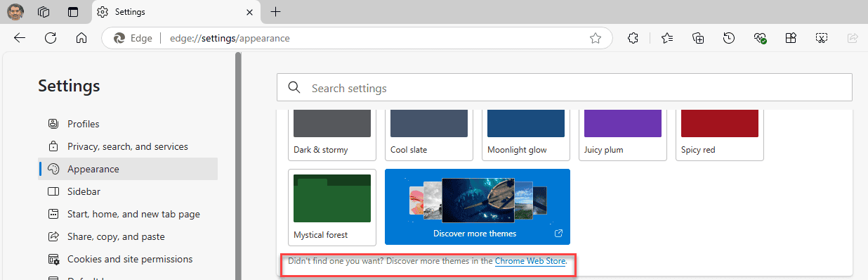This screenshot has height=280, width=868.
Task: Select the Spicy red theme
Action: (720, 134)
